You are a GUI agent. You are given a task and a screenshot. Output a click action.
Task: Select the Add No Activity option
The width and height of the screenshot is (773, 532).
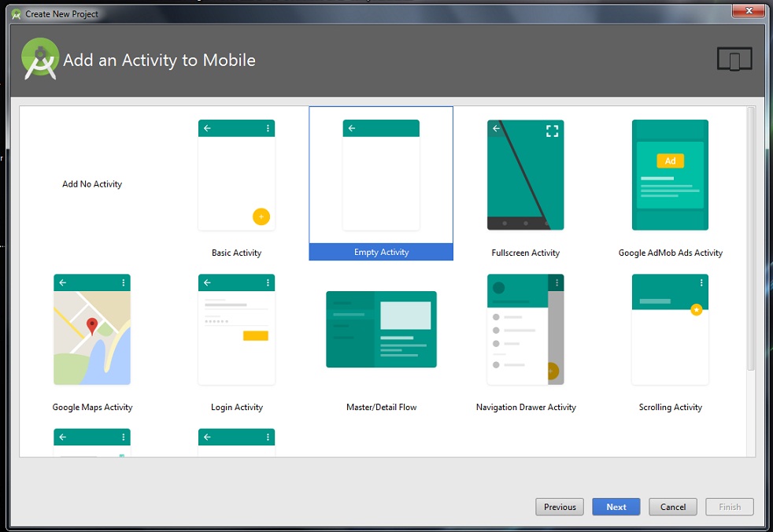[92, 184]
